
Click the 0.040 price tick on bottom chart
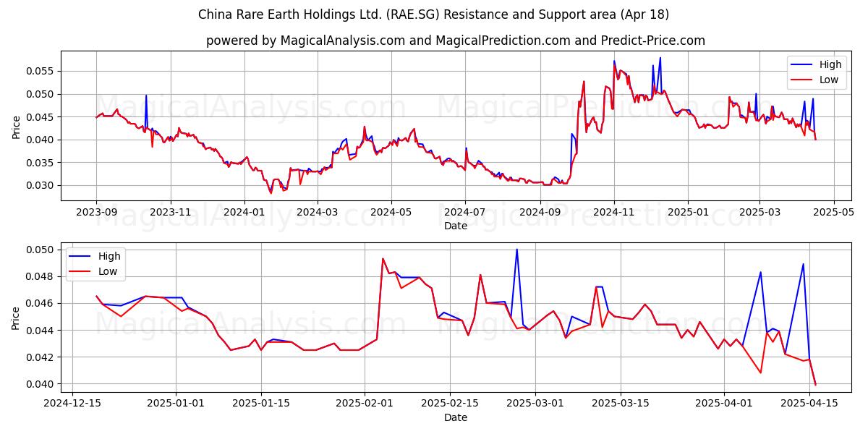[41, 384]
